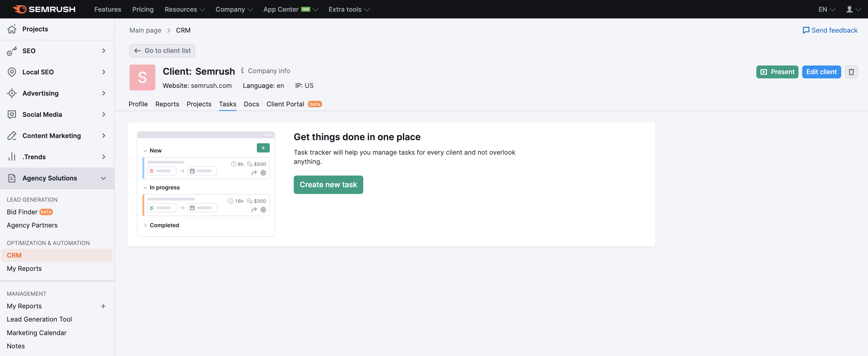Open Bid Finder beta link
This screenshot has height=356, width=868.
point(30,212)
